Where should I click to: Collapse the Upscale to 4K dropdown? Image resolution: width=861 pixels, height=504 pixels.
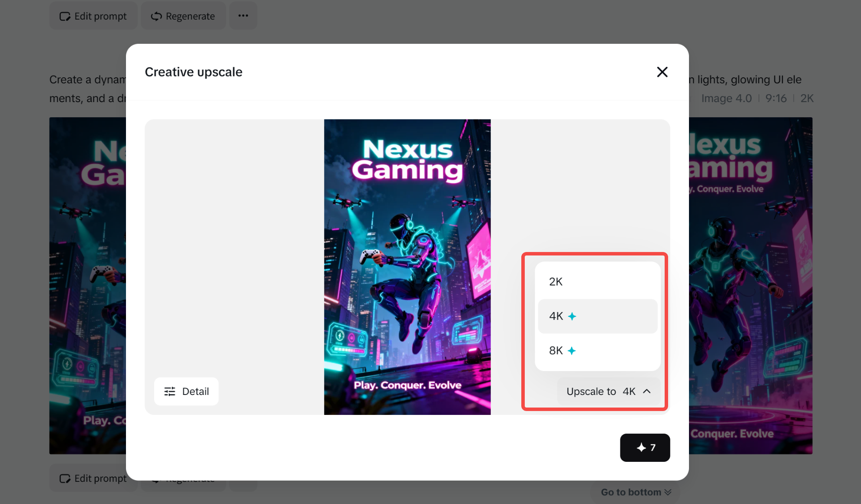[x=608, y=391]
